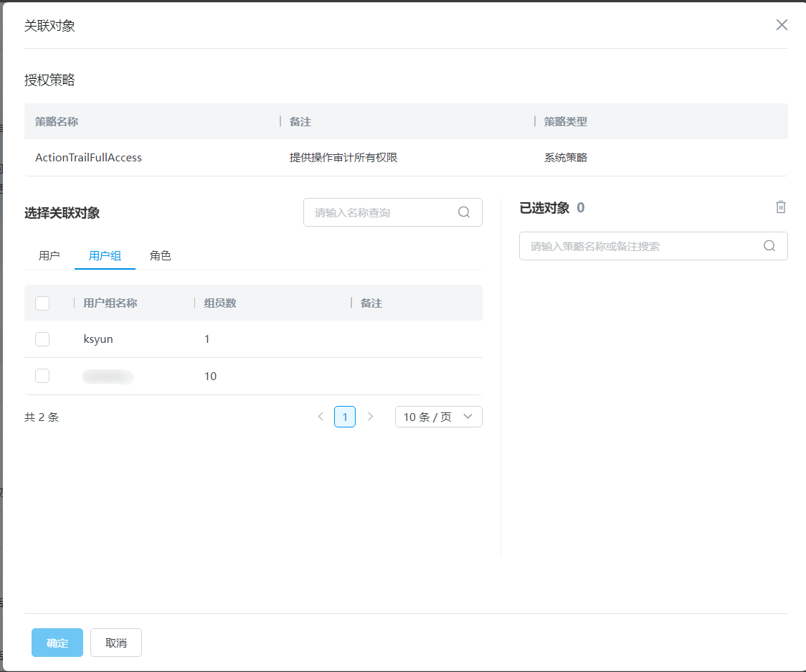Image resolution: width=806 pixels, height=672 pixels.
Task: Select page 1 in pagination
Action: [345, 417]
